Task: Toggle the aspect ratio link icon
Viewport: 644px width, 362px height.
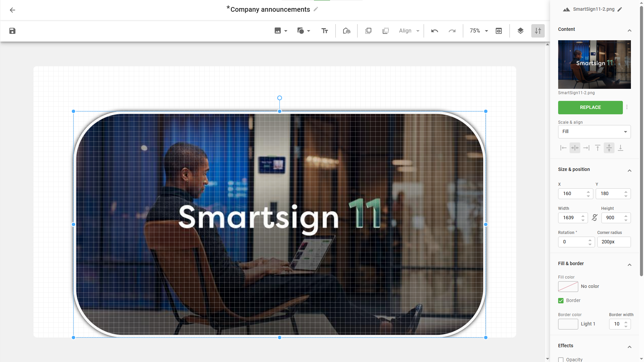Action: click(x=595, y=218)
